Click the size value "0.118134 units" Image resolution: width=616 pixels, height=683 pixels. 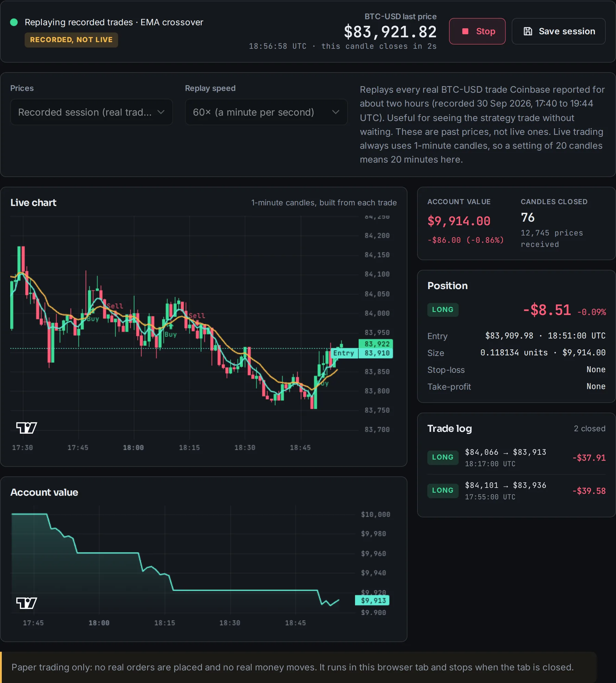(514, 352)
